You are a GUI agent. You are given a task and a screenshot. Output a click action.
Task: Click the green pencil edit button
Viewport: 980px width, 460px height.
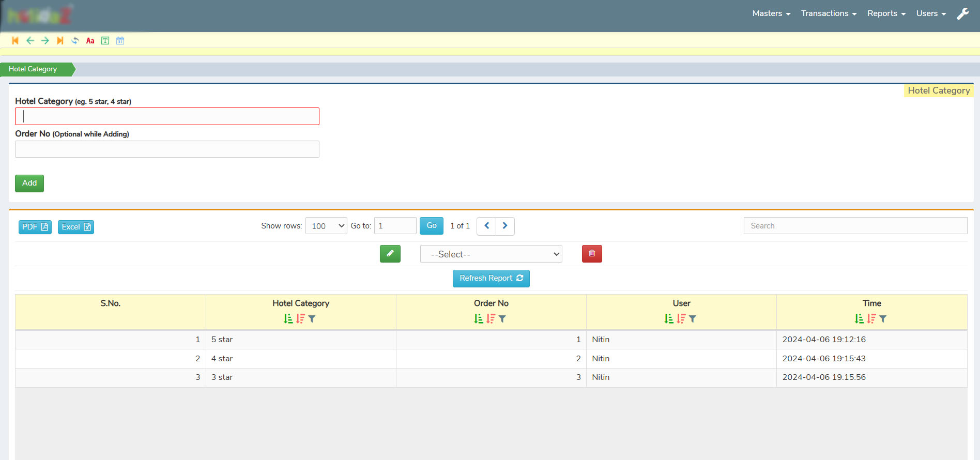click(x=390, y=254)
